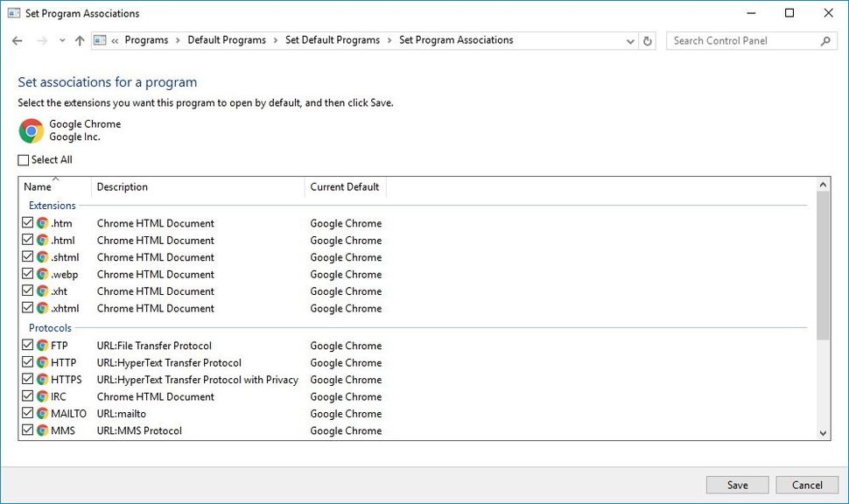Click the up one level arrow

[x=80, y=40]
